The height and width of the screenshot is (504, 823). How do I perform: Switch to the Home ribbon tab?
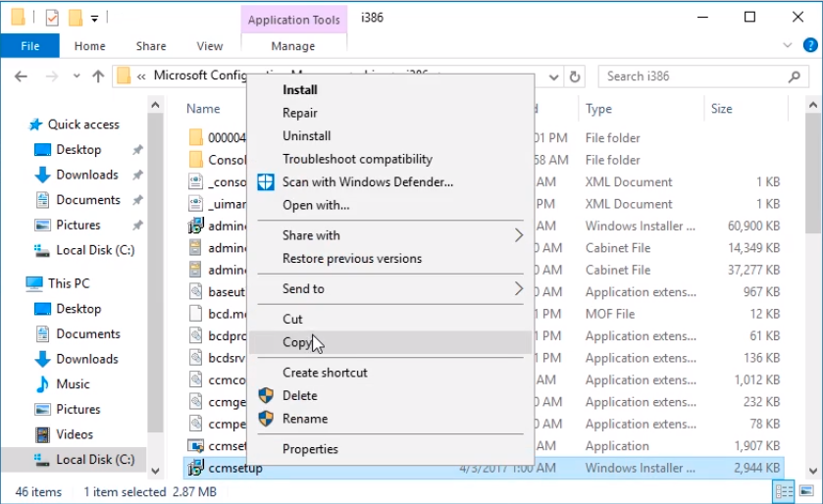(89, 46)
